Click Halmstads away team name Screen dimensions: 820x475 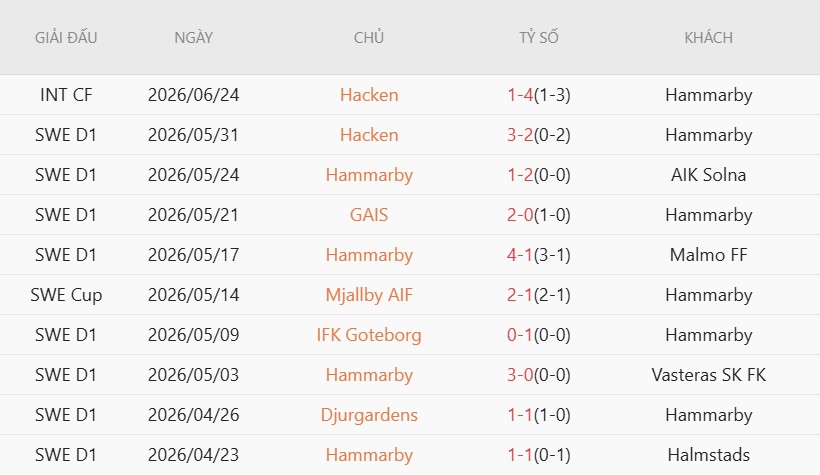(x=708, y=455)
